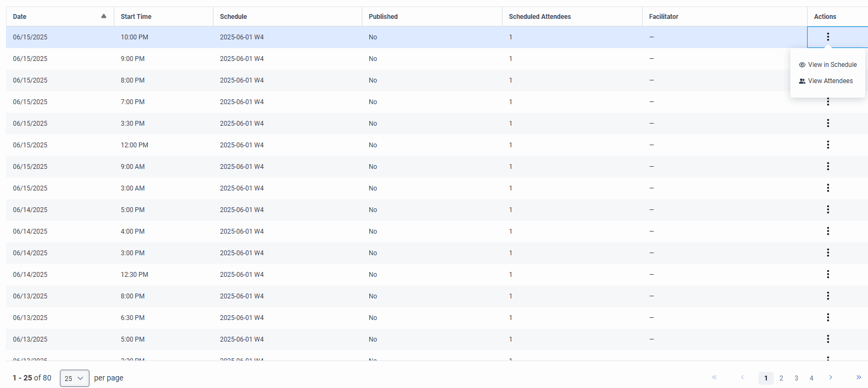Jump to page 4
The height and width of the screenshot is (388, 868).
[x=811, y=378]
